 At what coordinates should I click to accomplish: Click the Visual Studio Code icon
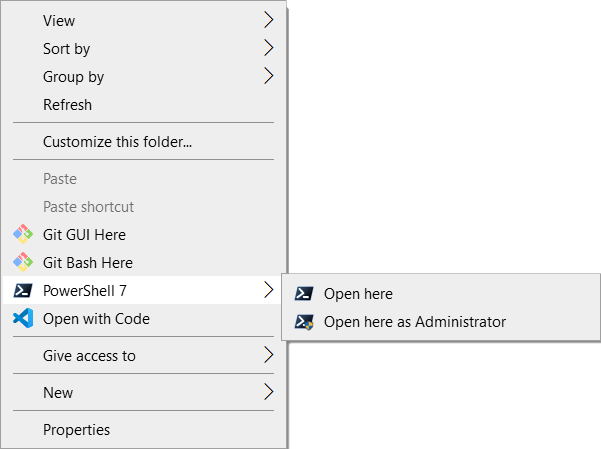(x=23, y=318)
